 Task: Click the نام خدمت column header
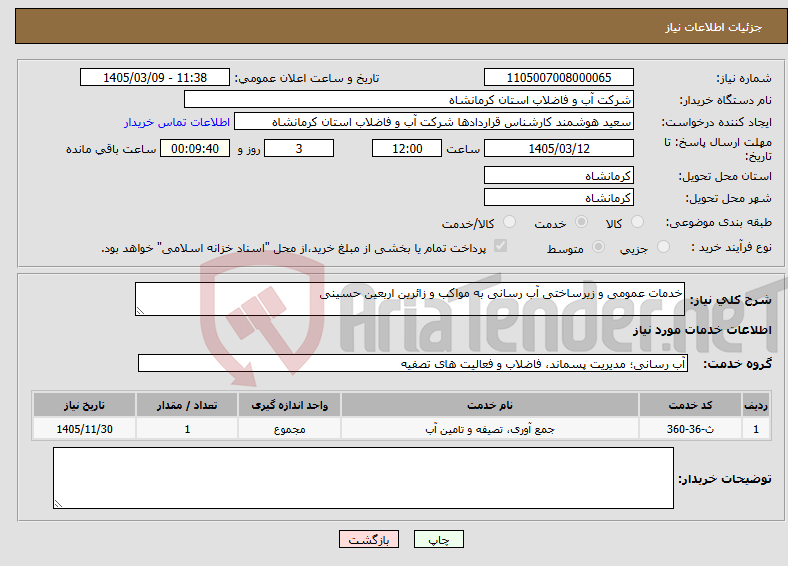489,405
